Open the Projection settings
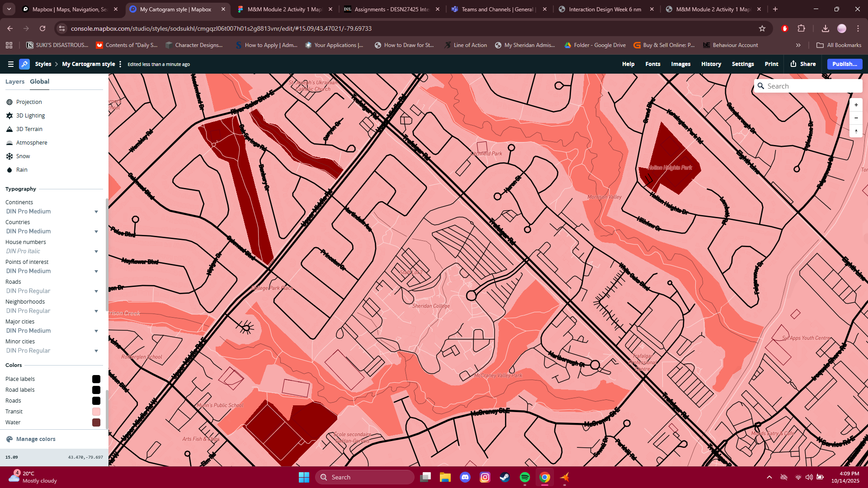Screen dimensions: 868x488 (x=29, y=102)
